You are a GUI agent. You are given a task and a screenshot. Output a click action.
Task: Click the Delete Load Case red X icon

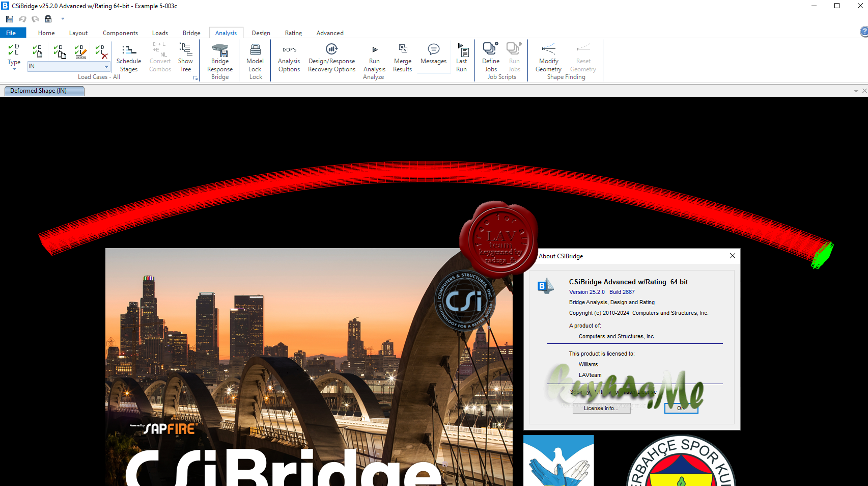(x=101, y=51)
